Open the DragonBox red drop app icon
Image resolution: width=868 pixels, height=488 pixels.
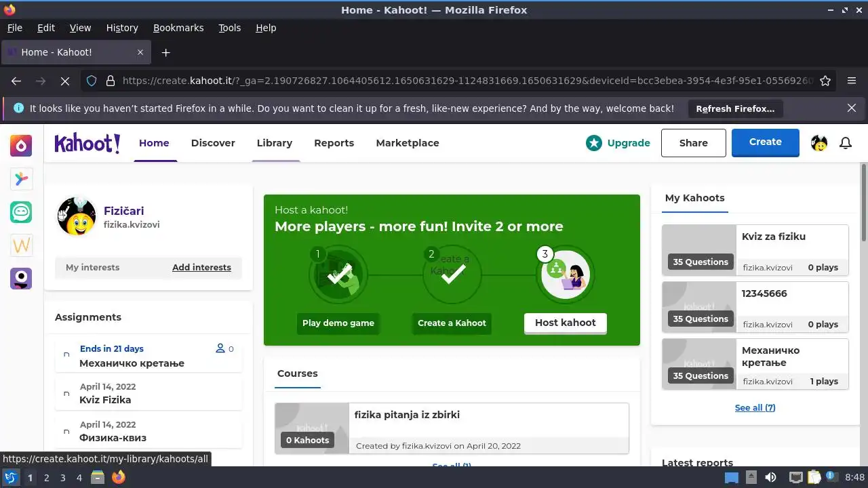[x=21, y=146]
